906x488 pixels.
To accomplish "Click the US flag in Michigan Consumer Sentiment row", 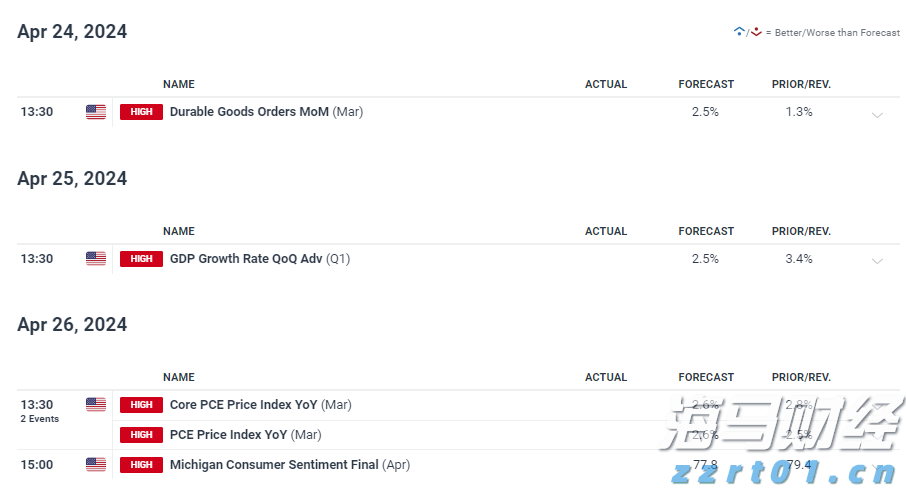I will pos(96,465).
